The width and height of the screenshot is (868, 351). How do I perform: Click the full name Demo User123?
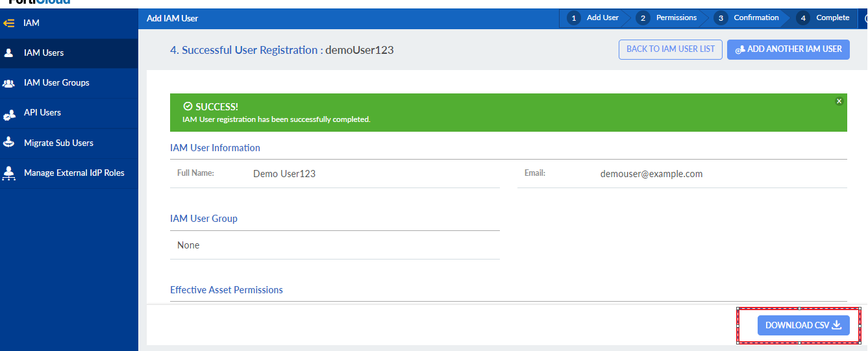coord(284,174)
